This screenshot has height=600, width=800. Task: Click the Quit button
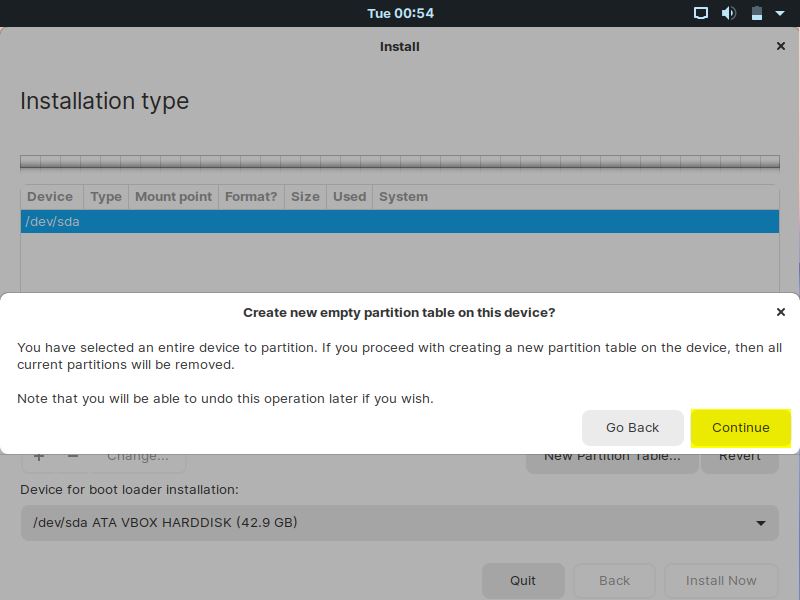coord(523,581)
